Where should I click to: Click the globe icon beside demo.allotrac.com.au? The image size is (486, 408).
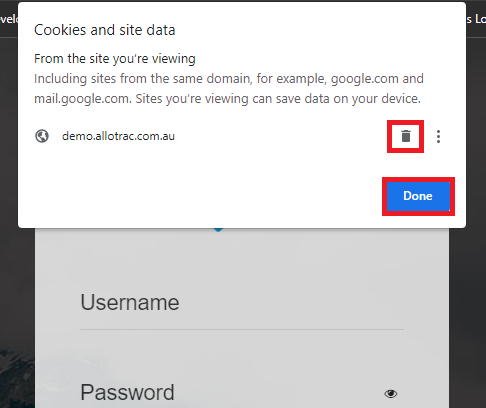(x=42, y=136)
